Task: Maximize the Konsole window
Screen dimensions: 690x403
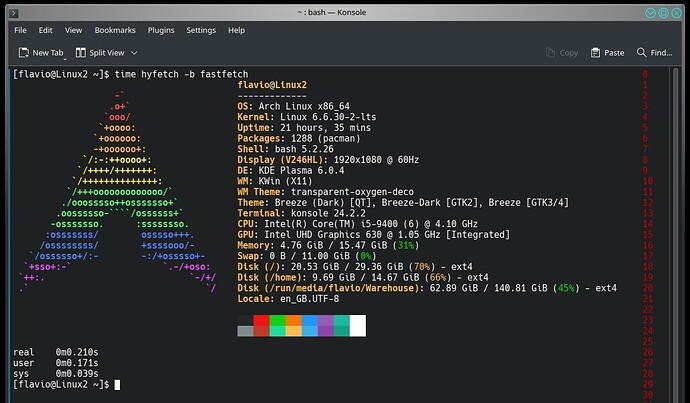Action: 663,13
